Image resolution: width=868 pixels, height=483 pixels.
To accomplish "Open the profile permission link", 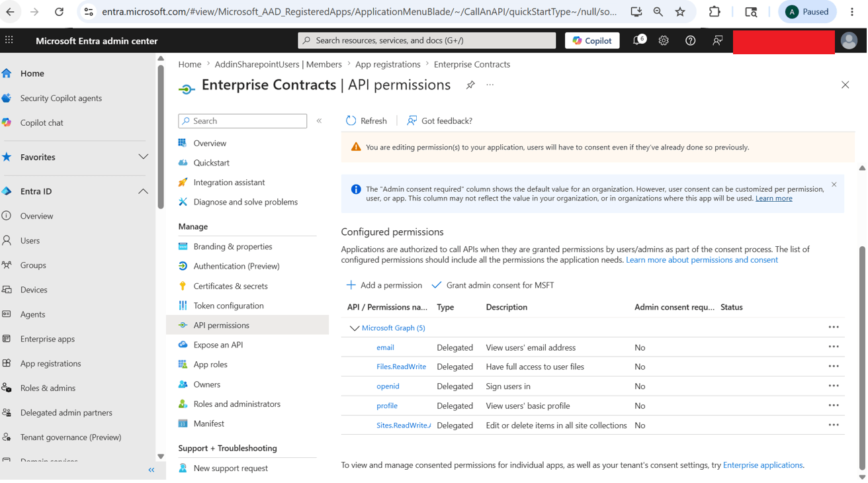I will point(387,406).
